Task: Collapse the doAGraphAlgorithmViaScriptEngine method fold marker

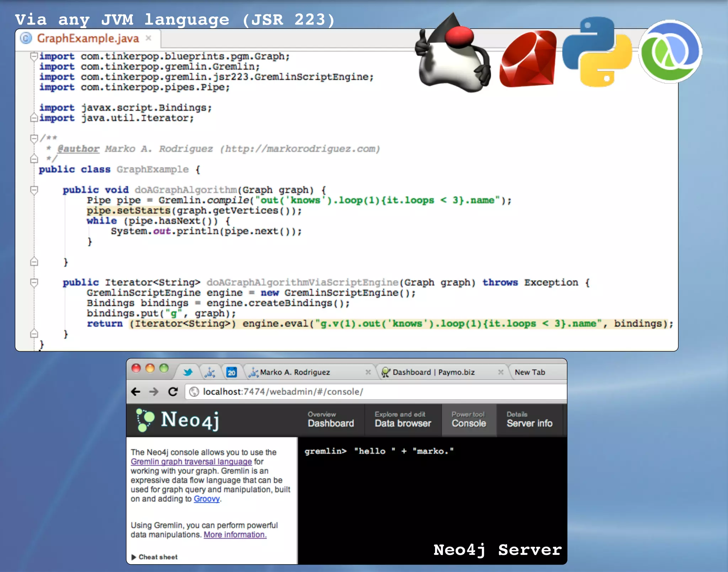Action: [34, 283]
